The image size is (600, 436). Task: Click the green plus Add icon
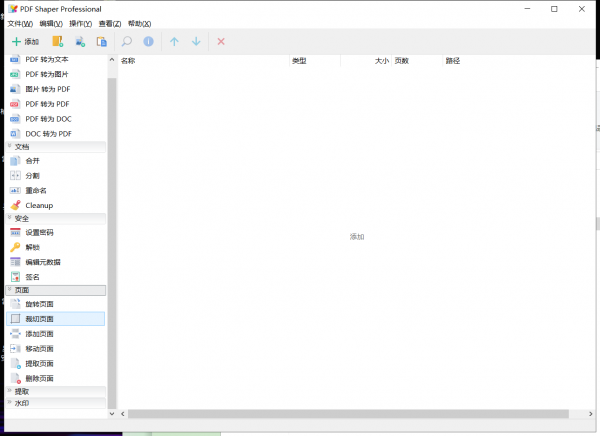coord(16,41)
